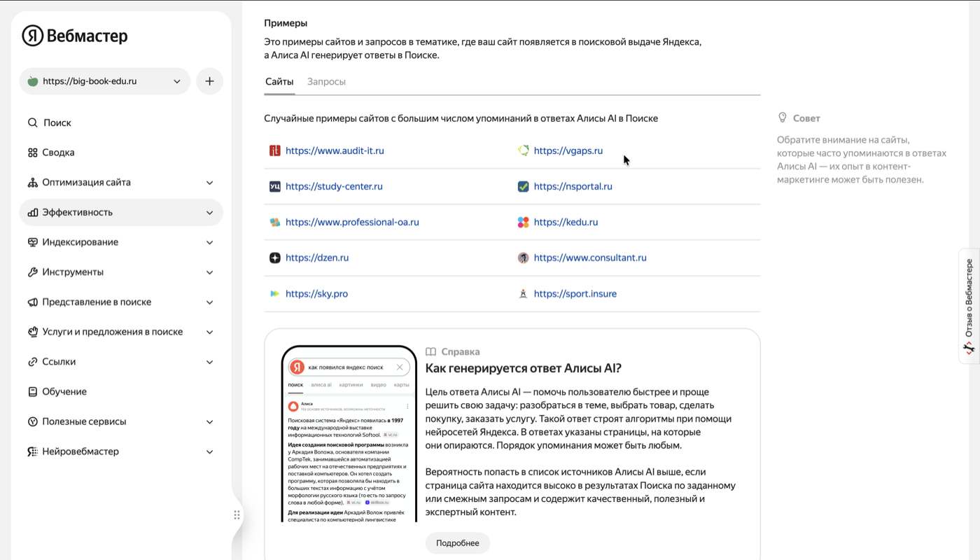Open the Поиск magnifier icon in sidebar

click(32, 122)
